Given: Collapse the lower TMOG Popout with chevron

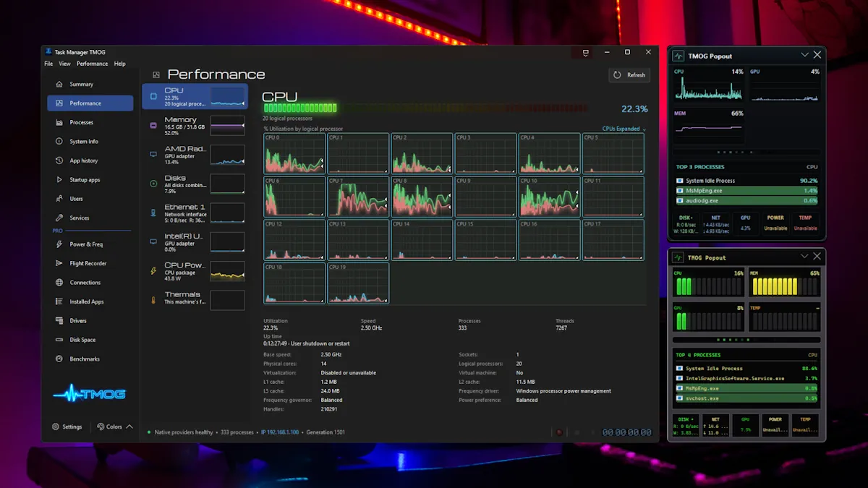Looking at the screenshot, I should tap(804, 257).
